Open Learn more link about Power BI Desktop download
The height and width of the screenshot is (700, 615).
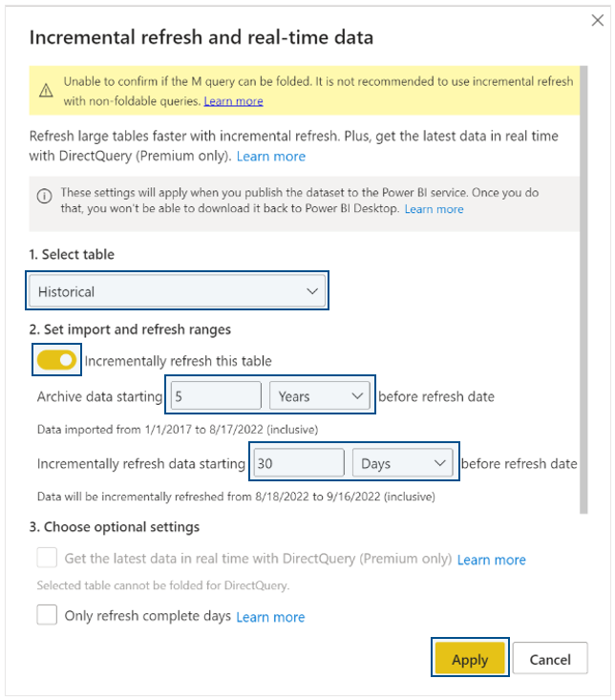pos(434,209)
